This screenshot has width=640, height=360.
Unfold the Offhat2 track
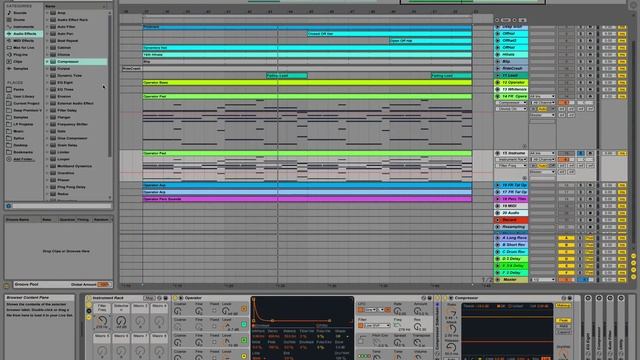(498, 40)
